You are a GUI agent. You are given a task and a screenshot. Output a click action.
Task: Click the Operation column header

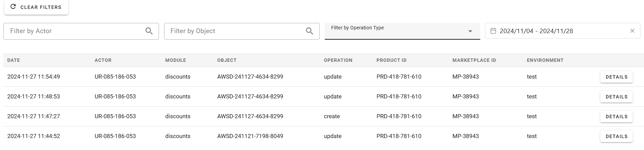(x=338, y=60)
